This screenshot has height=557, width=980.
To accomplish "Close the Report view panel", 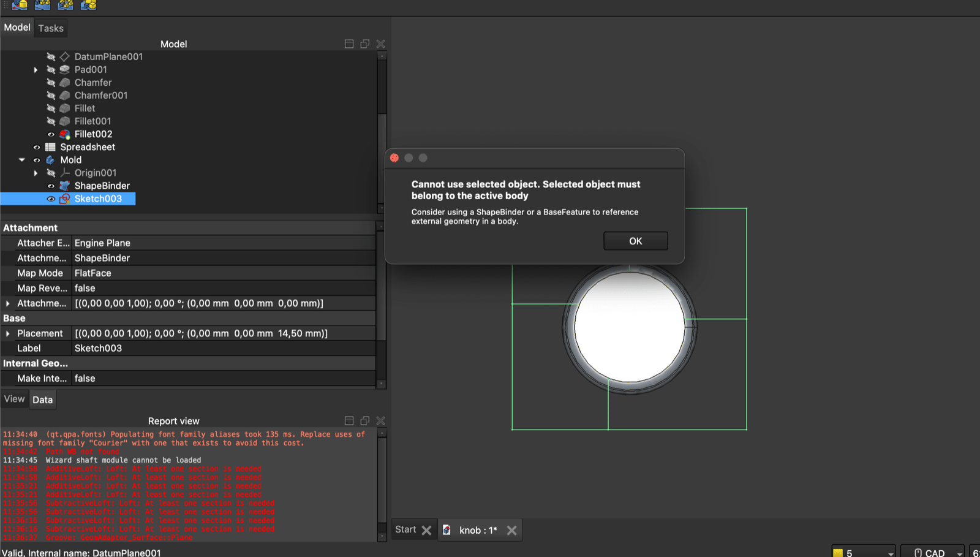I will 381,421.
